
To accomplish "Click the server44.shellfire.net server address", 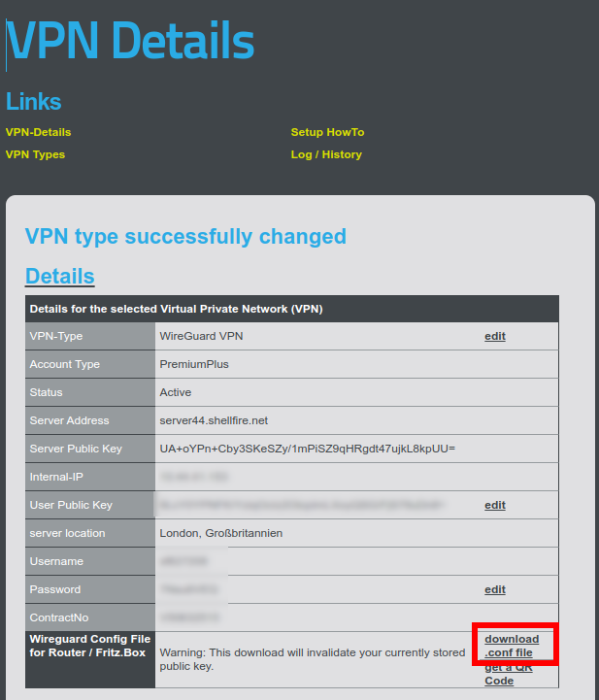I will [x=214, y=420].
